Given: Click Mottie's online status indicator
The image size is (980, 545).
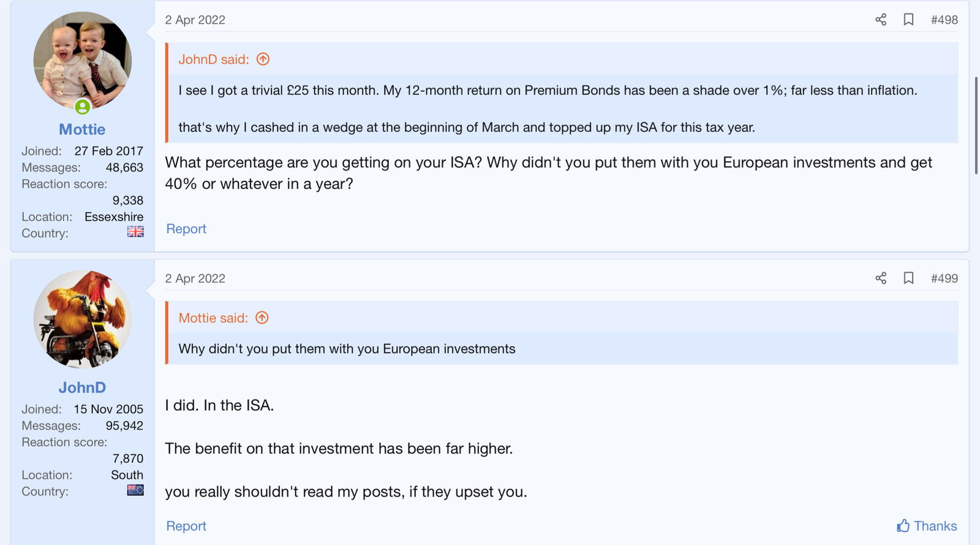Looking at the screenshot, I should pos(83,107).
